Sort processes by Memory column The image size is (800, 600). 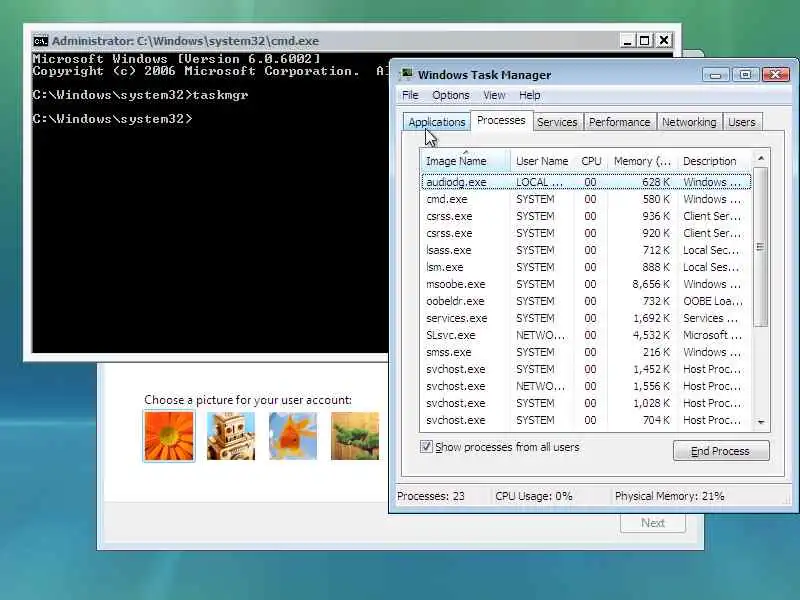pos(642,161)
